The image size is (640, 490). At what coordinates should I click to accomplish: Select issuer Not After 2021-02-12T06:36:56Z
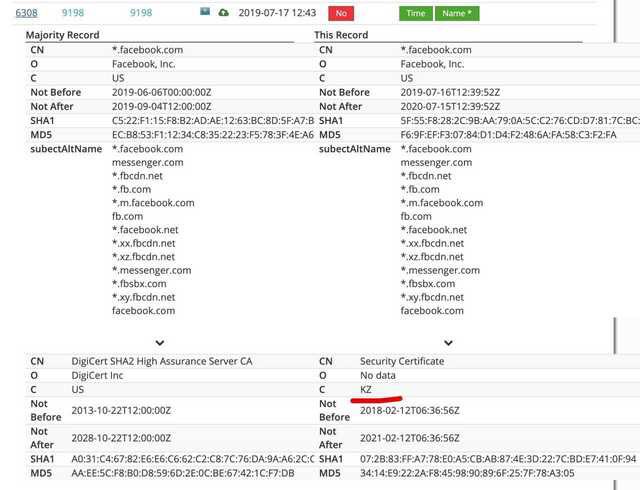(410, 438)
